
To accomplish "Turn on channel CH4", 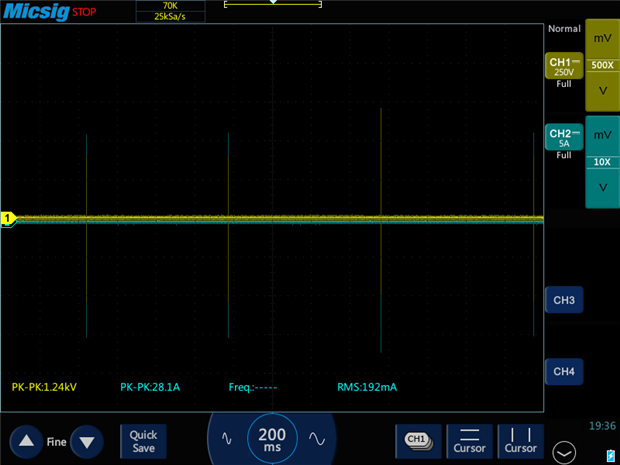I will [564, 372].
